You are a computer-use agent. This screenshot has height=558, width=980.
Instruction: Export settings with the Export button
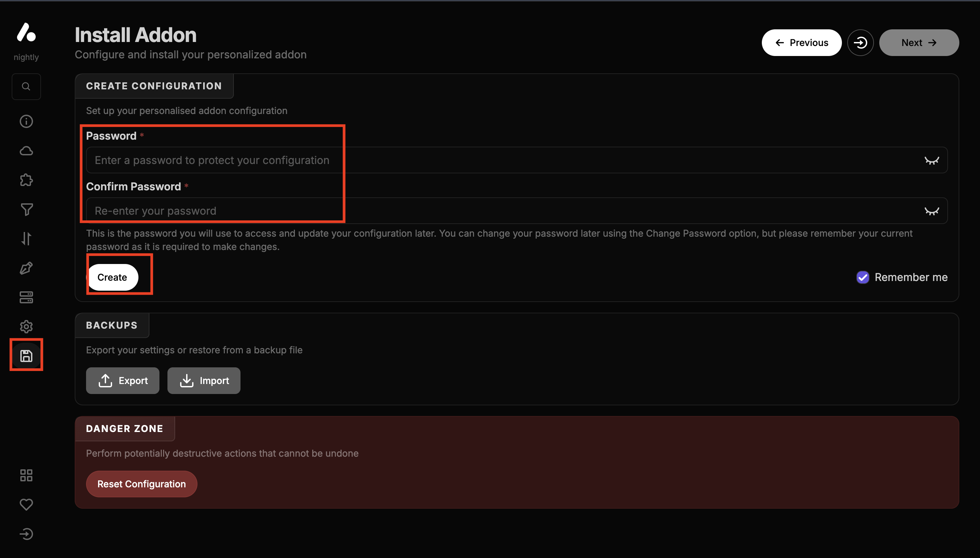[x=123, y=381]
